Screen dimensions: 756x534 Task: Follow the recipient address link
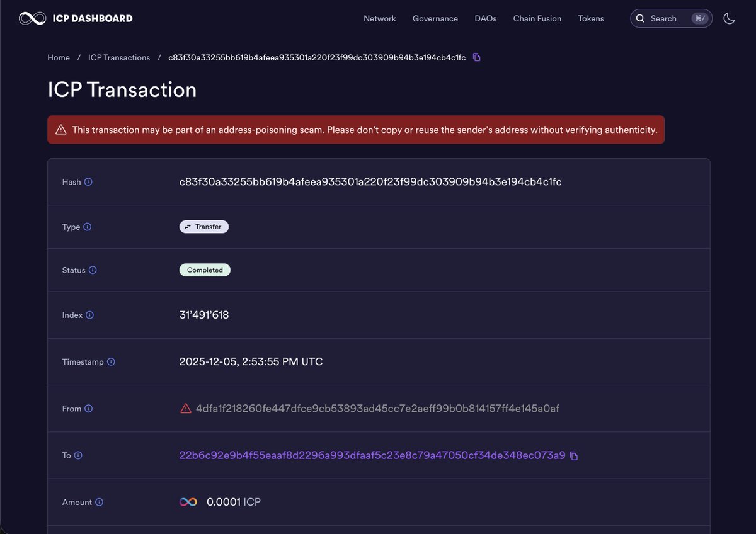coord(370,455)
